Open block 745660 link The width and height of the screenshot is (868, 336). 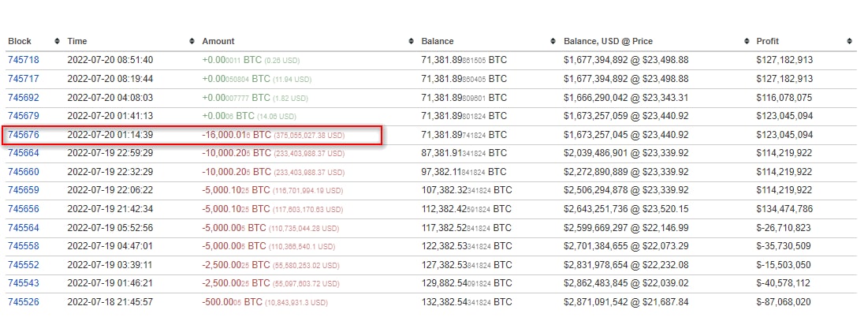coord(23,172)
